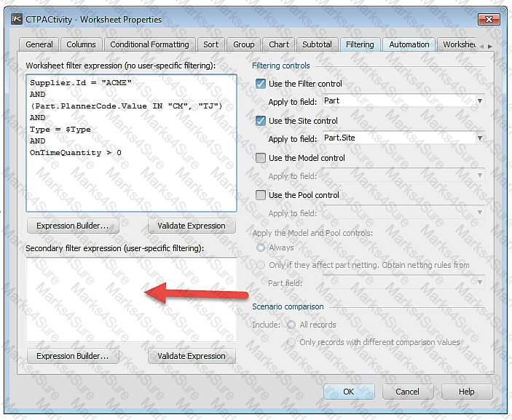Click the Part.PlannerCode.Value IN line
The width and height of the screenshot is (512, 420).
coord(126,106)
